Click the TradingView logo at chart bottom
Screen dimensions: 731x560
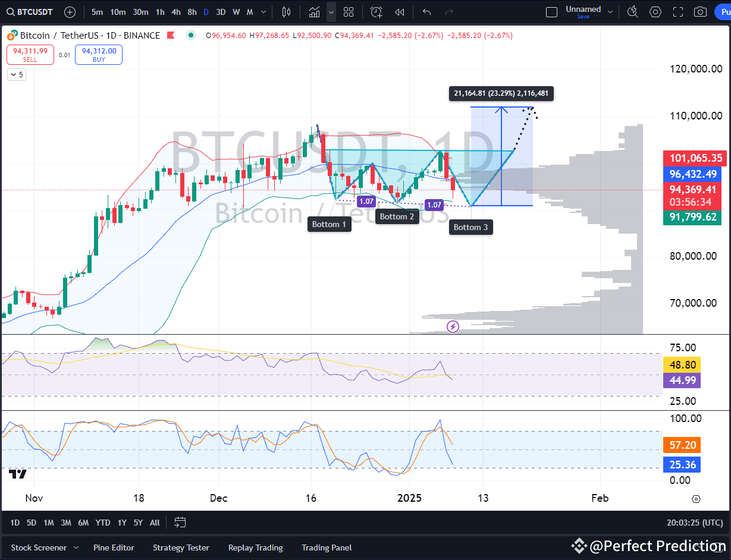point(18,474)
